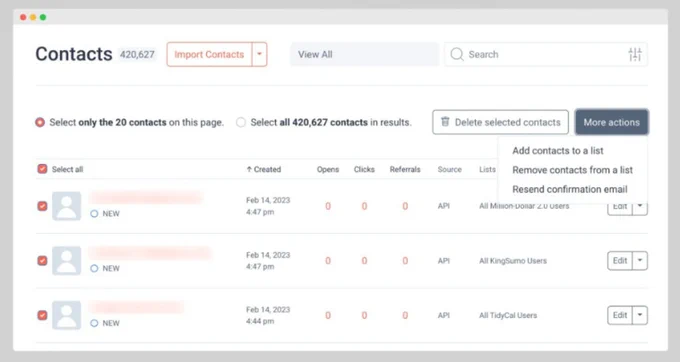Image resolution: width=680 pixels, height=362 pixels.
Task: Click NEW status circle in first contact row
Action: pyautogui.click(x=94, y=213)
